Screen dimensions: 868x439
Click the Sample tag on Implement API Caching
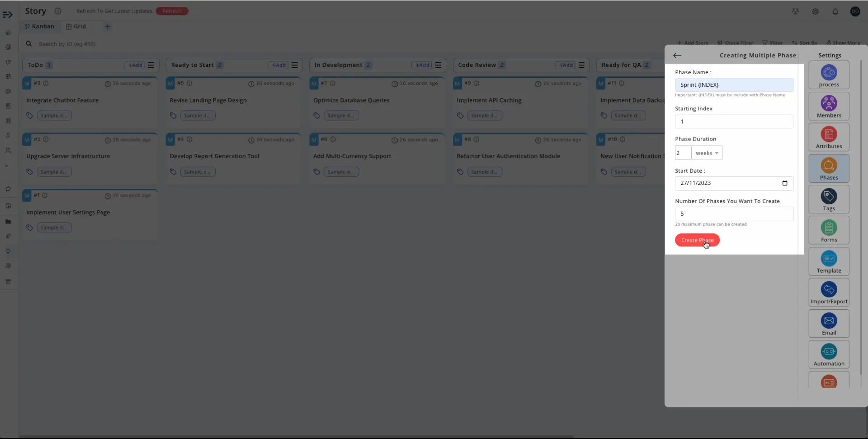pyautogui.click(x=484, y=116)
